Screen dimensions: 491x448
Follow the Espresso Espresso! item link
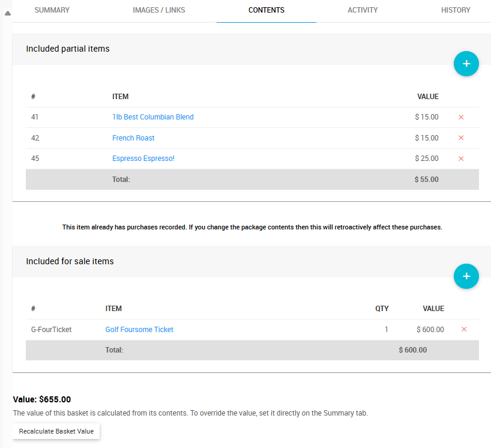pyautogui.click(x=143, y=159)
